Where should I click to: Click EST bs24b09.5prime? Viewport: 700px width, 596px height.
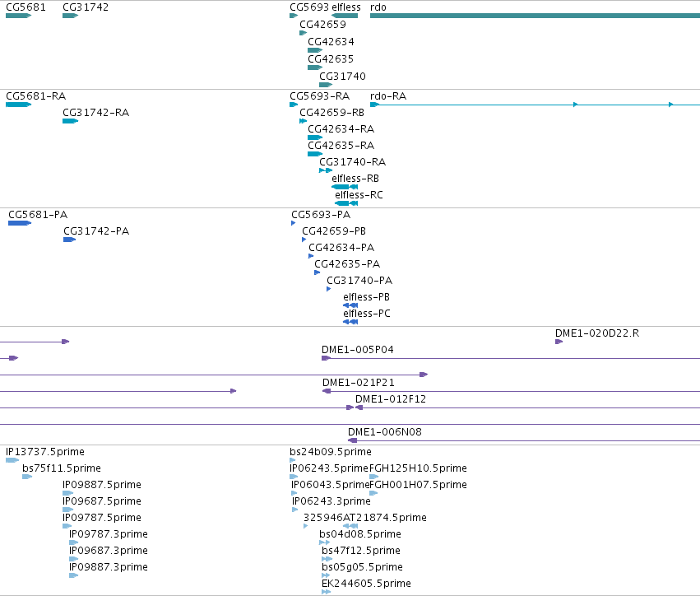(331, 453)
